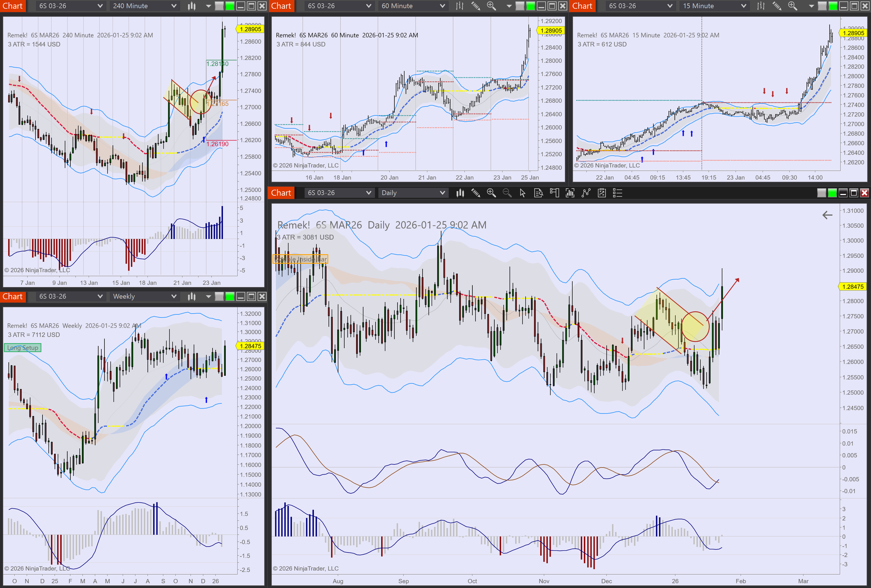Toggle green link button on Daily chart
This screenshot has width=871, height=588.
click(832, 193)
